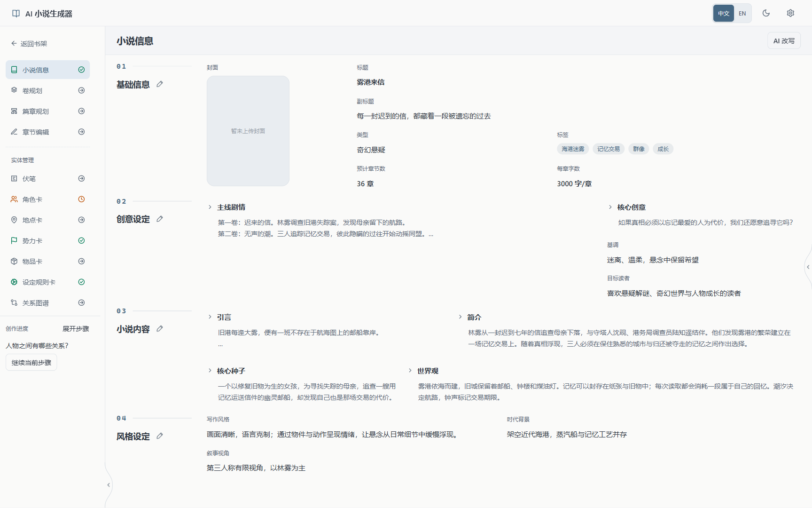812x508 pixels.
Task: Open the 卷规划 sidebar item
Action: 48,90
